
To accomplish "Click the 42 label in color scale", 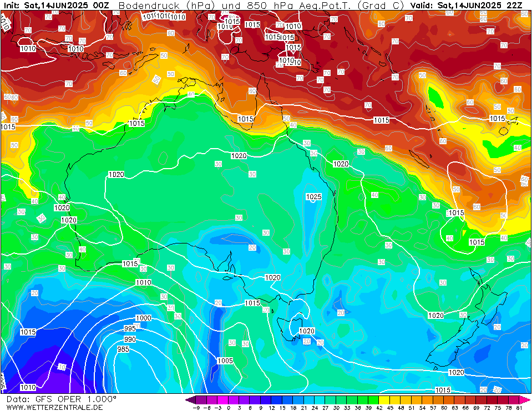I will (x=379, y=408).
